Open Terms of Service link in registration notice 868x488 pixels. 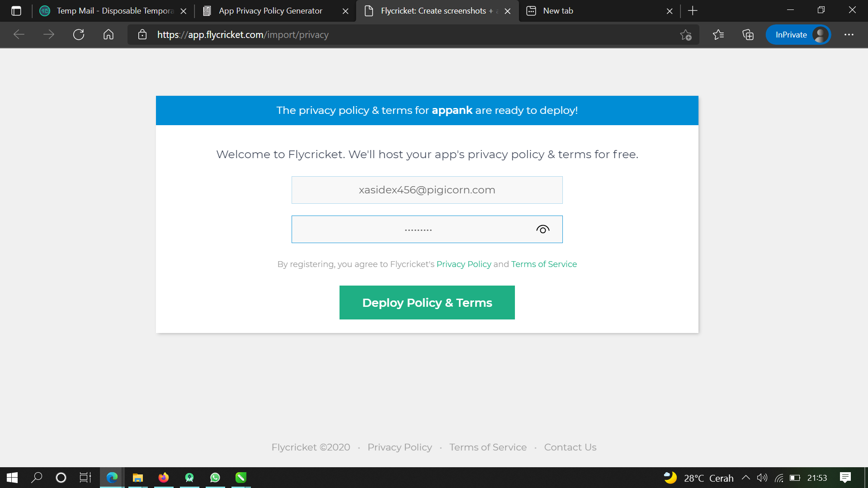tap(544, 264)
